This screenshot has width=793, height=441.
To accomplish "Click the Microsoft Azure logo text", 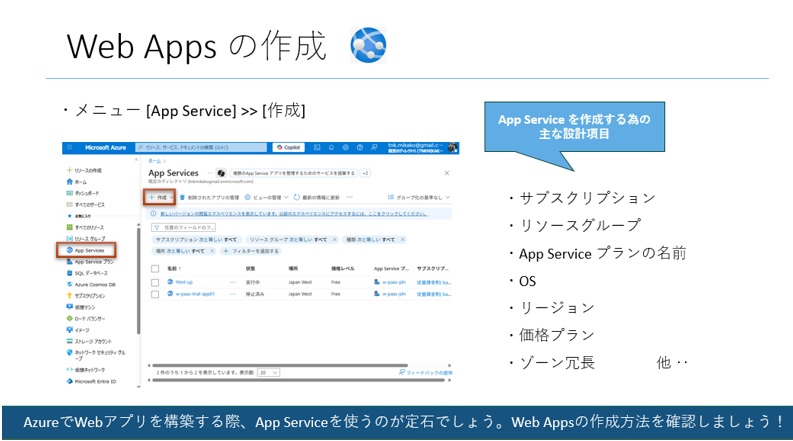I will (x=105, y=148).
